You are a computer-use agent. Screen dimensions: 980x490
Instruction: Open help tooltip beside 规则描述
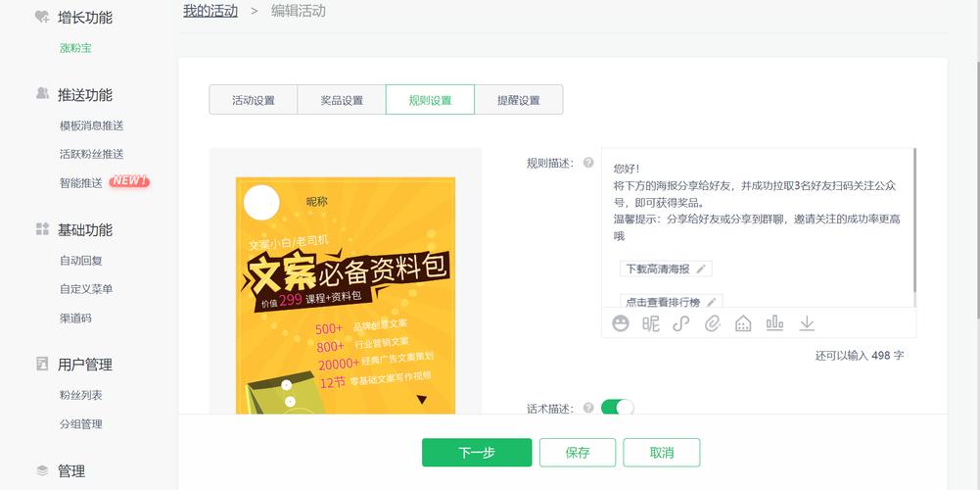pyautogui.click(x=588, y=163)
